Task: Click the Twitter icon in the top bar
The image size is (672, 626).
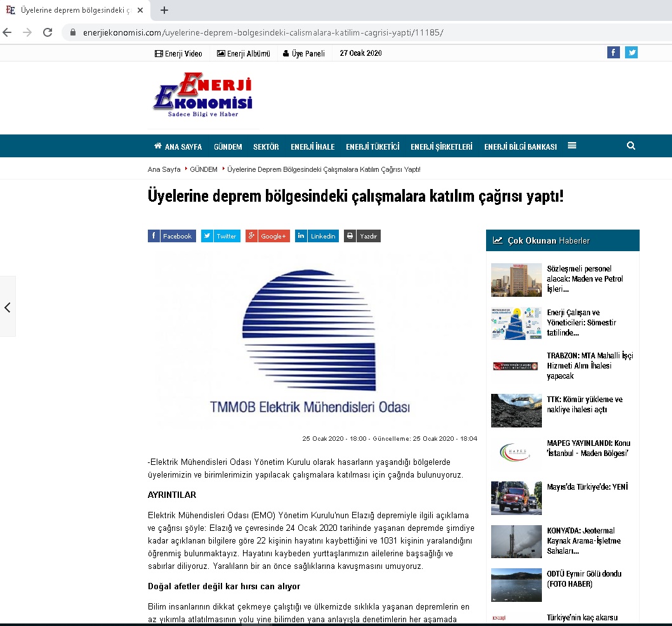Action: pos(631,52)
